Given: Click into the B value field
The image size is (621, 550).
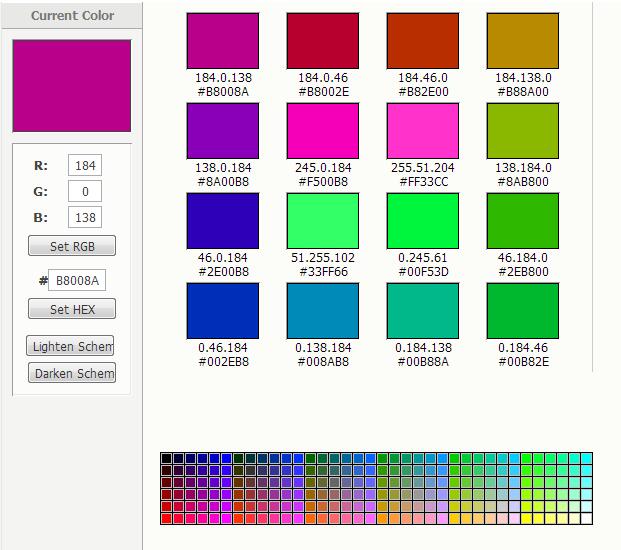Looking at the screenshot, I should point(84,217).
